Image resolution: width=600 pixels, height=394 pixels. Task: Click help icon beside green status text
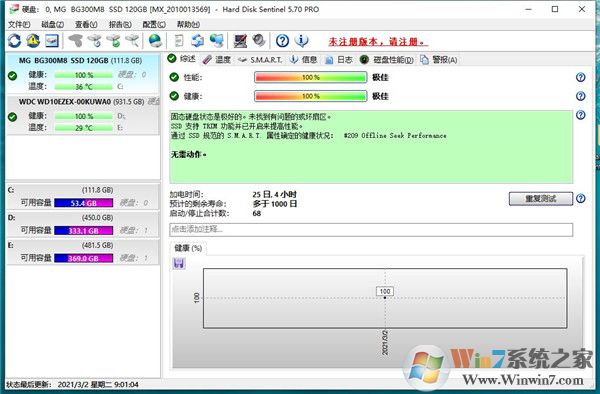pyautogui.click(x=580, y=115)
